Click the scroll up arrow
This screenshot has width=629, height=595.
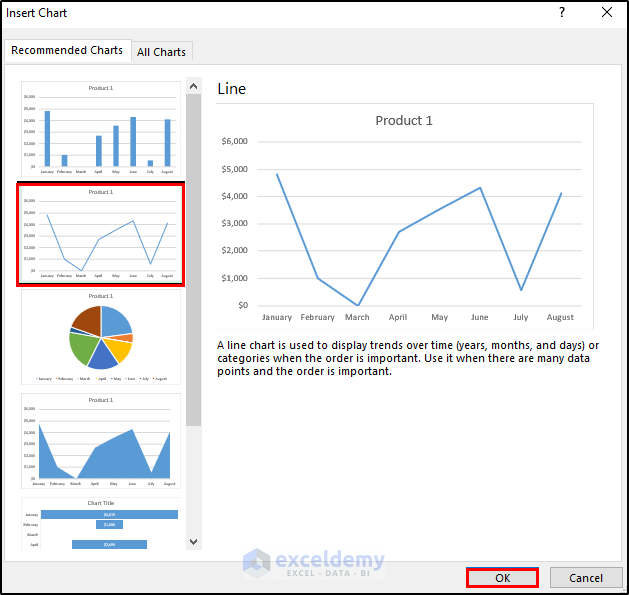(x=193, y=86)
